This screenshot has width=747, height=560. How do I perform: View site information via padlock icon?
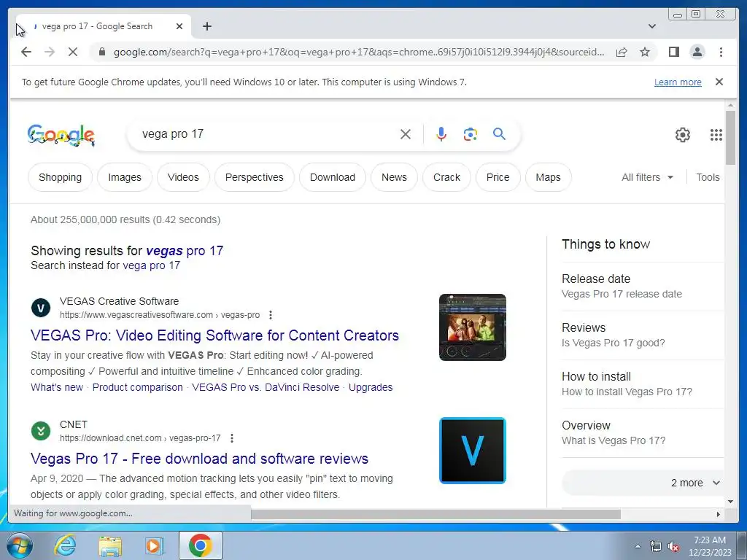(101, 52)
